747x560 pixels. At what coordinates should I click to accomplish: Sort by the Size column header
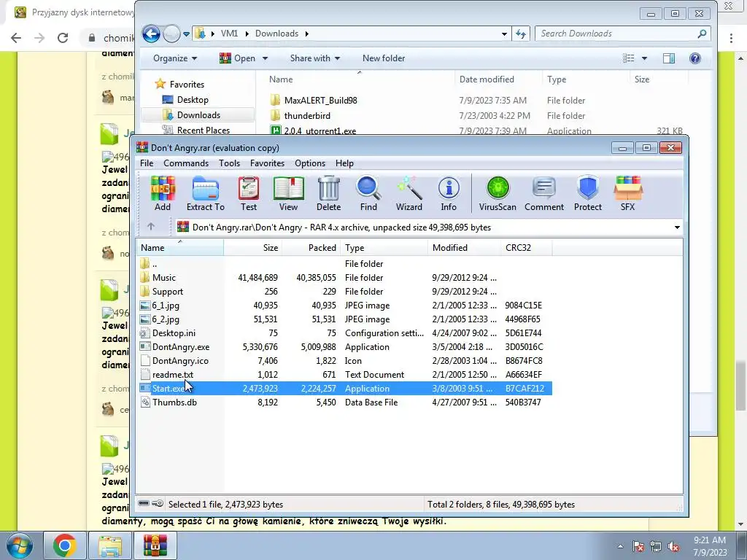pos(253,248)
